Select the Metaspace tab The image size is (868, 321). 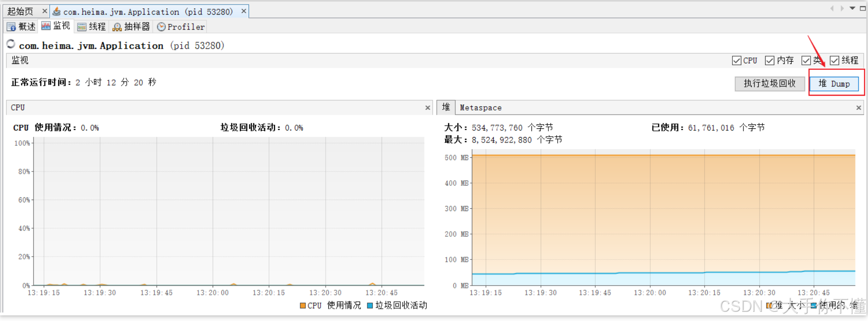coord(480,108)
